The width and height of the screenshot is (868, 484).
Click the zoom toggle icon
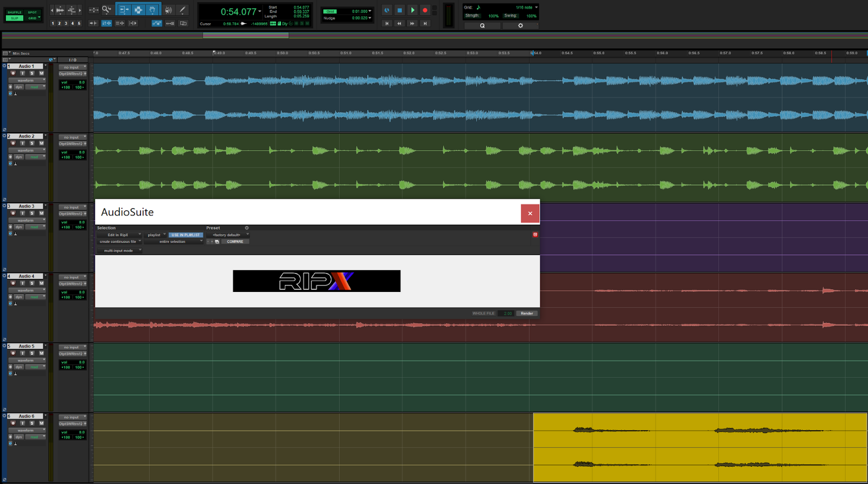(93, 10)
